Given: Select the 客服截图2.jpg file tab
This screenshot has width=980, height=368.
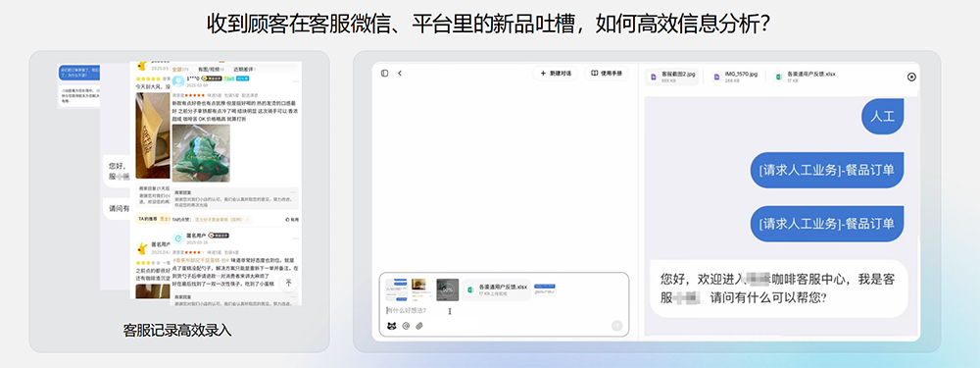Looking at the screenshot, I should tap(672, 77).
